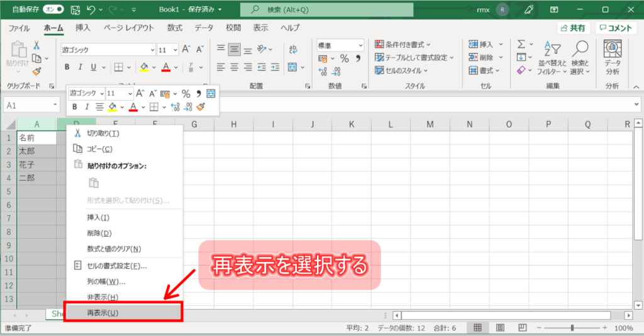The width and height of the screenshot is (644, 336).
Task: Click the format painter brush in the ribbon
Action: (x=36, y=72)
